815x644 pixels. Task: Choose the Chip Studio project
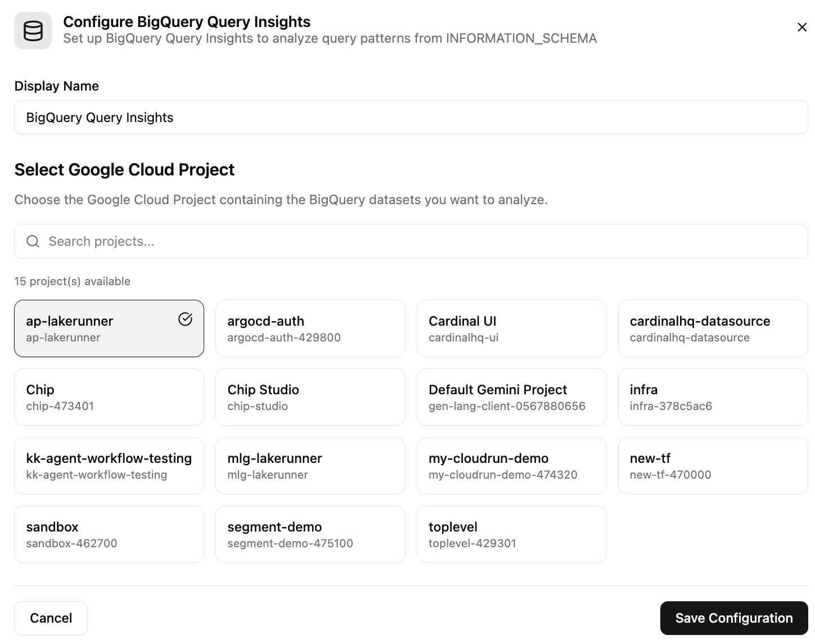pyautogui.click(x=310, y=397)
